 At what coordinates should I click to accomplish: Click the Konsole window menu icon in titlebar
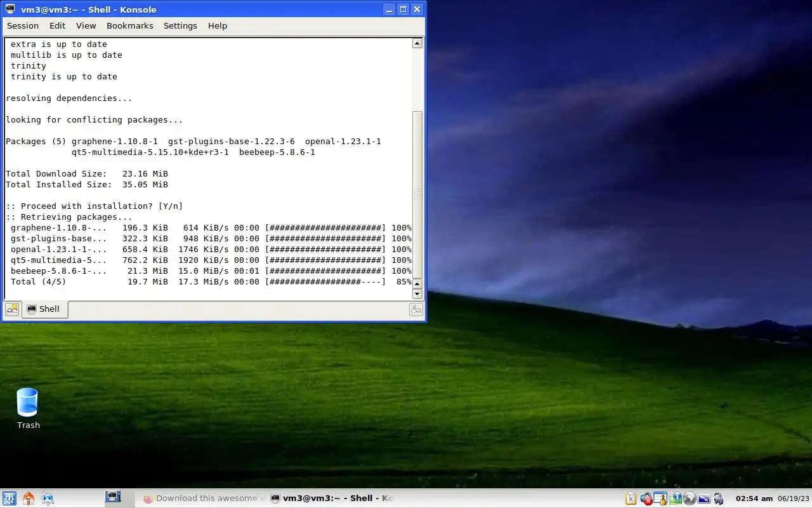[x=10, y=10]
